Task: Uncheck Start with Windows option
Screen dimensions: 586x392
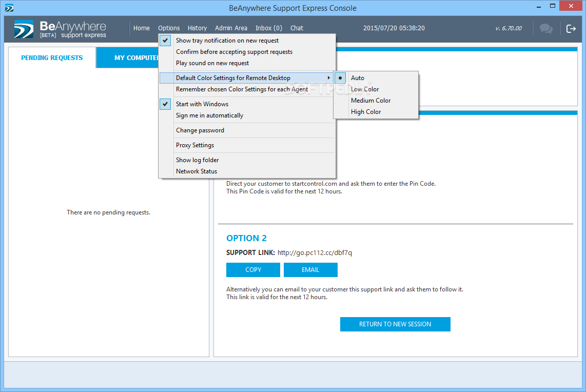Action: coord(247,104)
